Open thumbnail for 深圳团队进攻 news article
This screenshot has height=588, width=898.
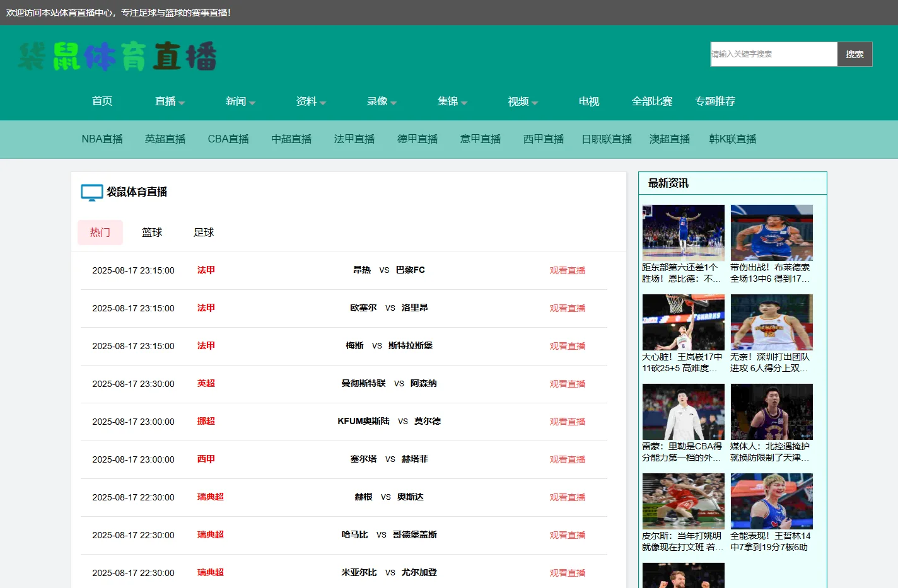[x=772, y=322]
